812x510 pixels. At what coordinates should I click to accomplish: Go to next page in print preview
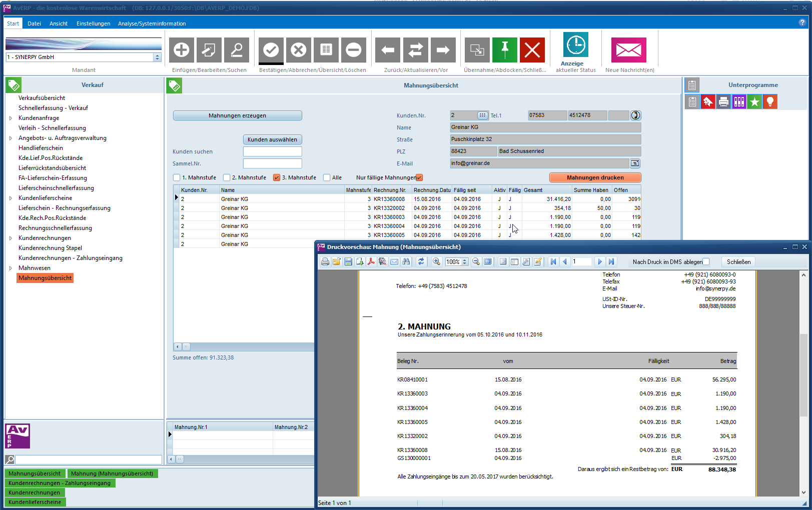[x=600, y=261]
